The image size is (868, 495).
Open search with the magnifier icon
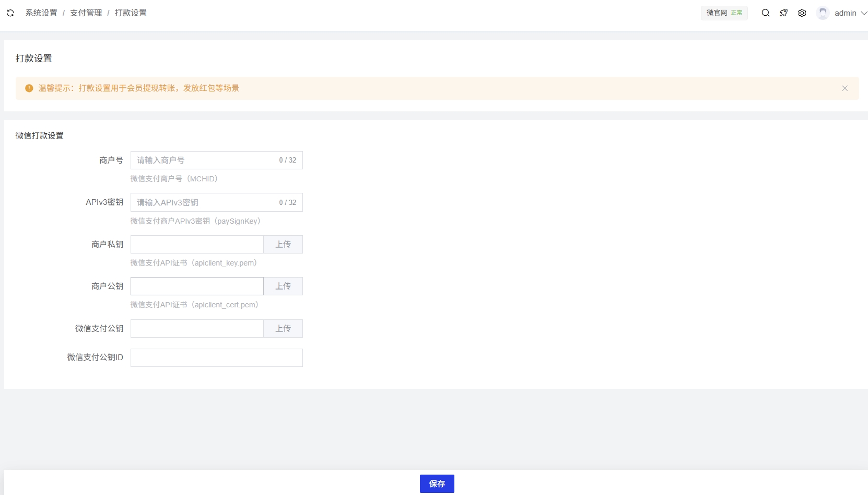click(766, 13)
